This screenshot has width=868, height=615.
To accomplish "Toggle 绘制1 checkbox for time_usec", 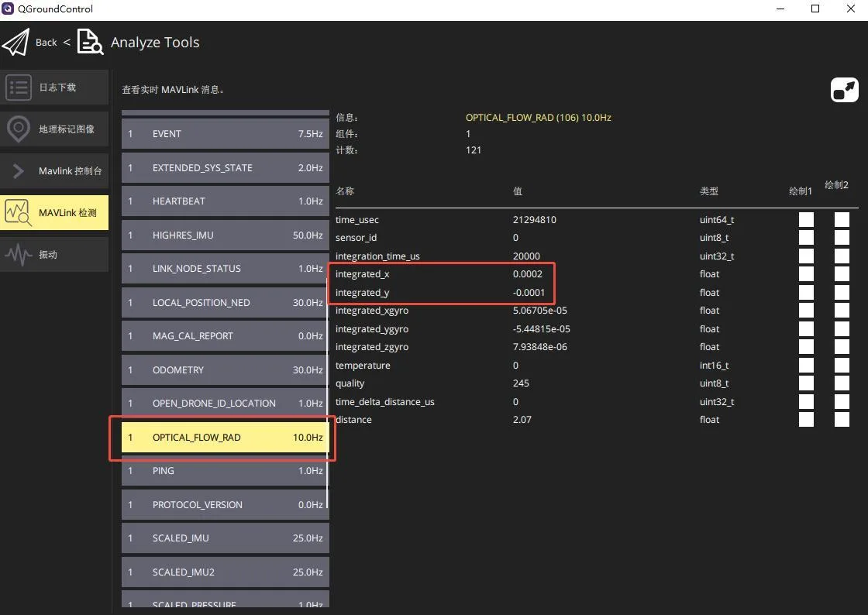I will [806, 219].
